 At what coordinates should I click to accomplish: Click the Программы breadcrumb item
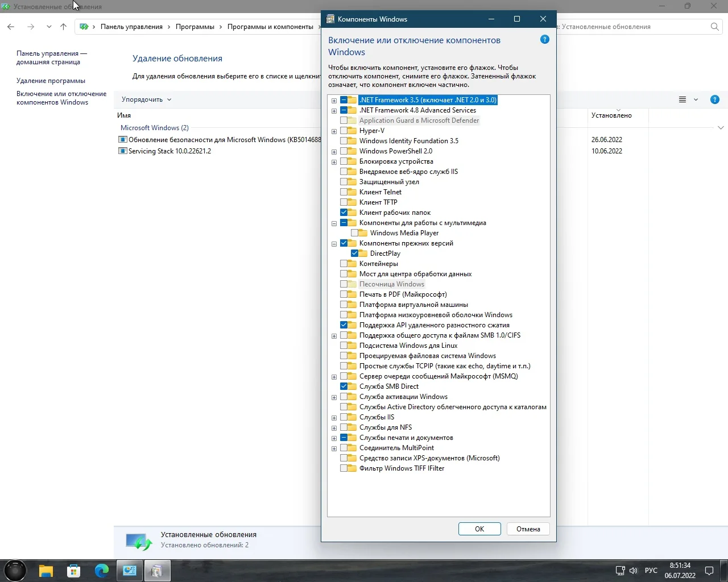(x=195, y=27)
